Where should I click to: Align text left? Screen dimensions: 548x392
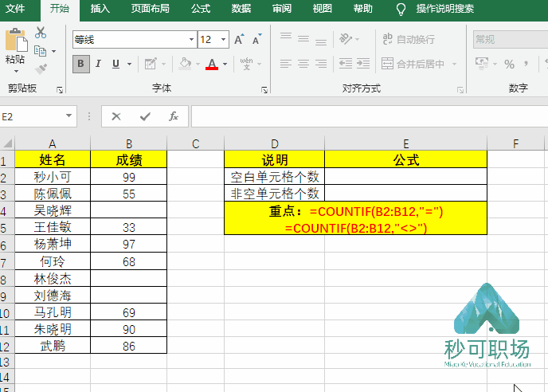(286, 64)
